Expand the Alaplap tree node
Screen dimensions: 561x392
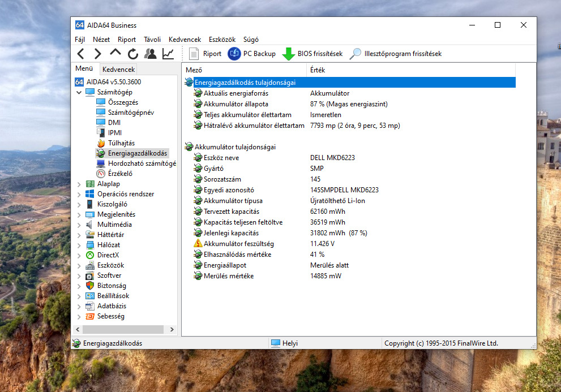pos(79,184)
